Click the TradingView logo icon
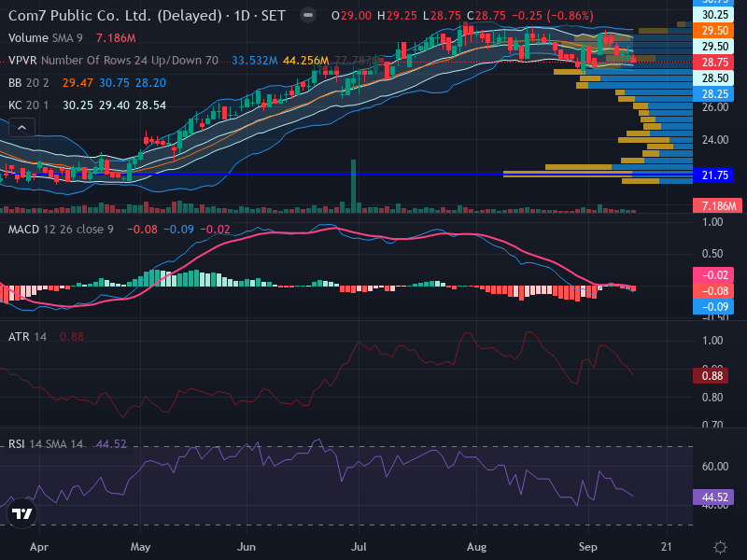 tap(21, 513)
